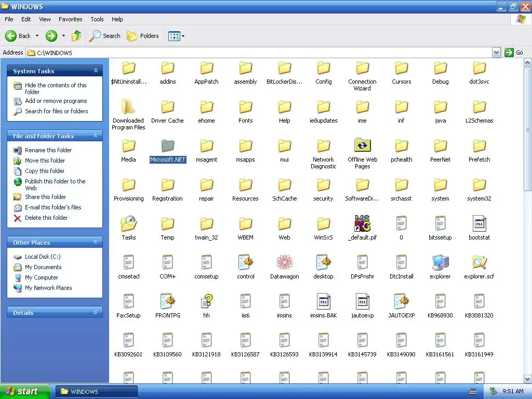The image size is (532, 399).
Task: Select the Offline Web Pages folder icon
Action: [362, 145]
